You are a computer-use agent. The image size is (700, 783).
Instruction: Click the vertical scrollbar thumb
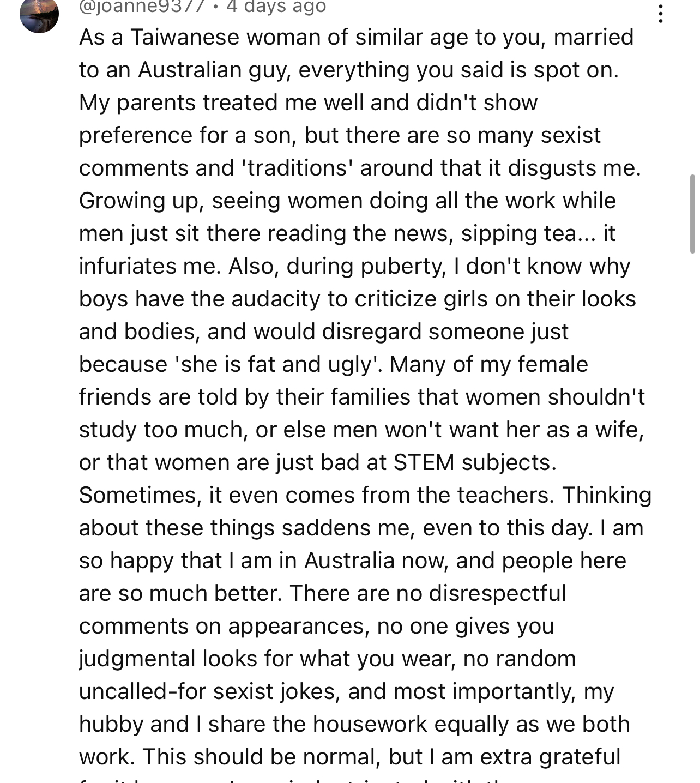tap(692, 210)
